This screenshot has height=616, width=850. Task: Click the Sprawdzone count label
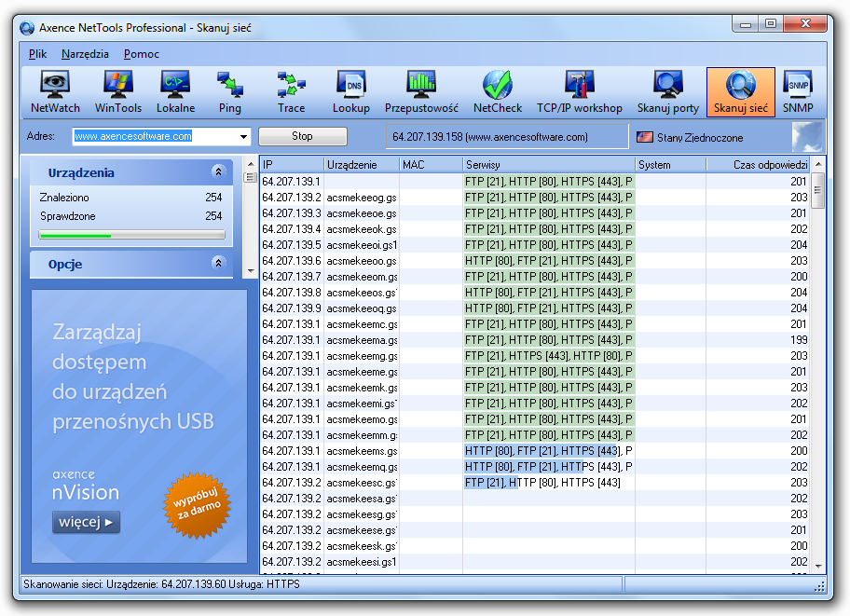[68, 216]
